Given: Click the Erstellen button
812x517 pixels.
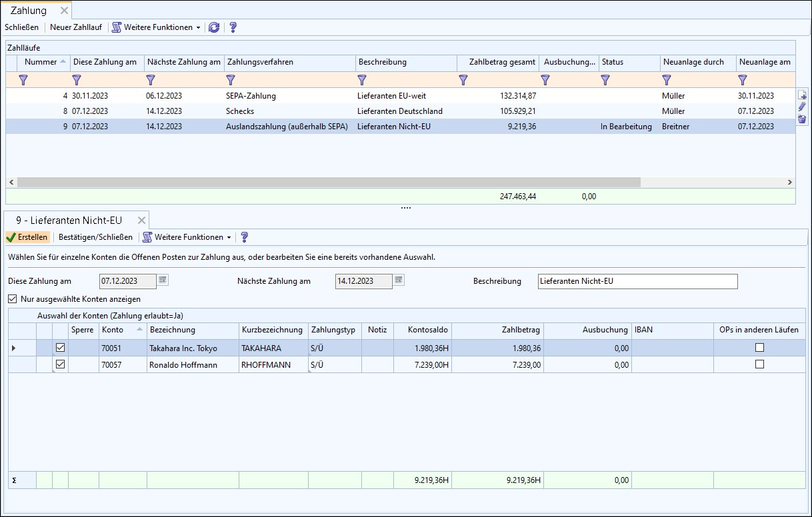Looking at the screenshot, I should pyautogui.click(x=27, y=237).
